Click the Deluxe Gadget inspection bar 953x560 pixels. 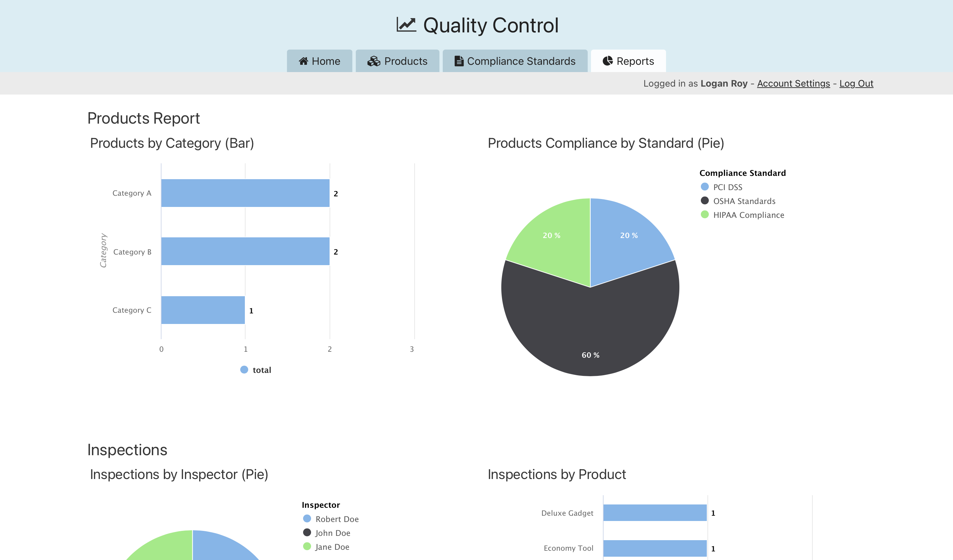coord(655,513)
